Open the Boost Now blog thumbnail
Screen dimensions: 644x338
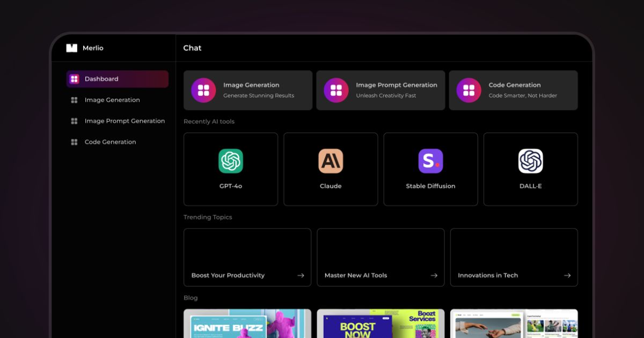(380, 324)
